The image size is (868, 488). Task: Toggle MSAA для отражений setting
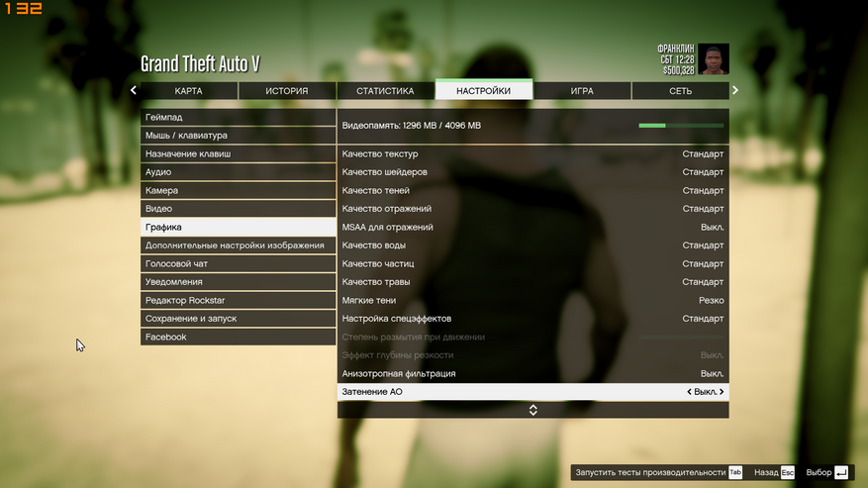533,227
